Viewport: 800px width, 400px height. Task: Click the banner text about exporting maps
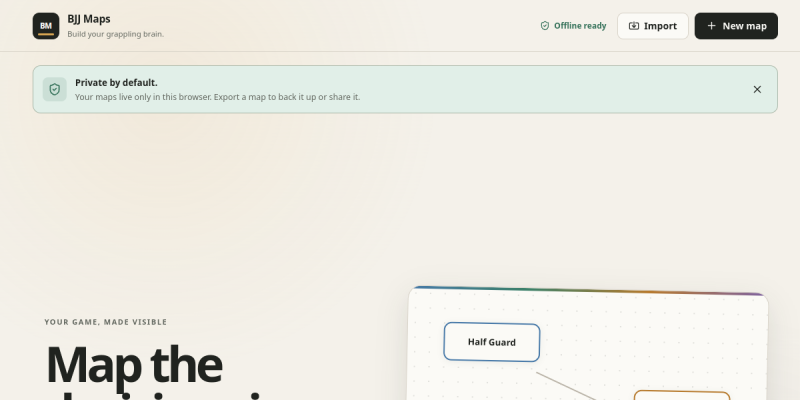(217, 97)
